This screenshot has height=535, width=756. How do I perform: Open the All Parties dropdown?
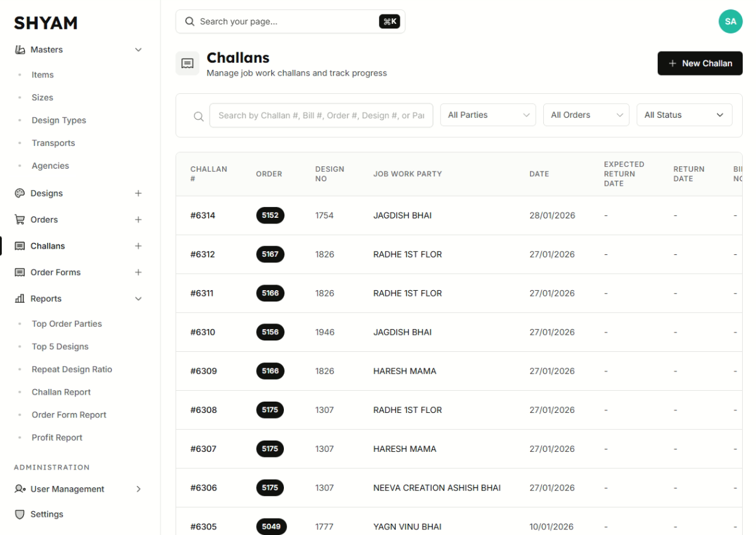click(488, 115)
